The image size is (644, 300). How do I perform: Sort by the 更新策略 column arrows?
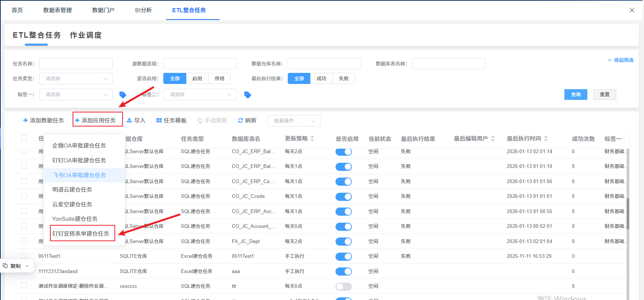point(312,138)
